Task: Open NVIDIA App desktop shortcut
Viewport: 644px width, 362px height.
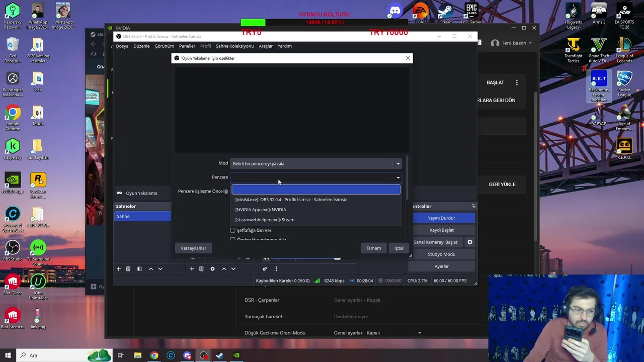Action: click(x=13, y=183)
